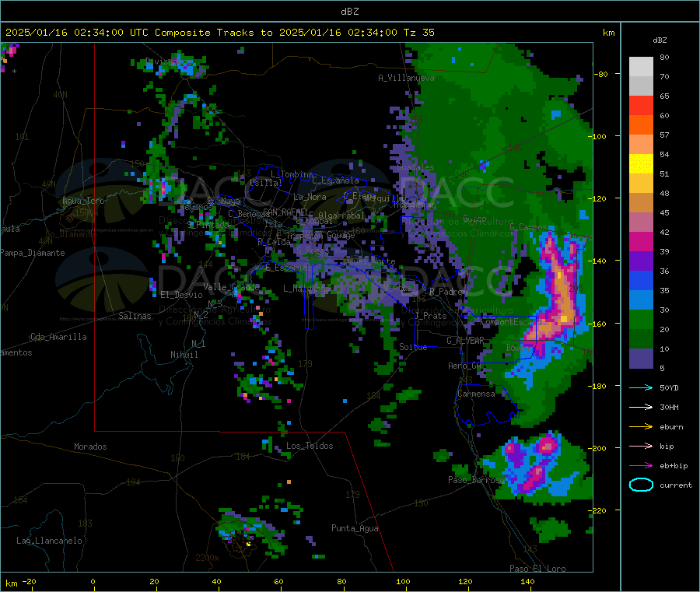The image size is (700, 592).
Task: Select the slate violet 5-10 dBZ swatch
Action: coord(641,359)
